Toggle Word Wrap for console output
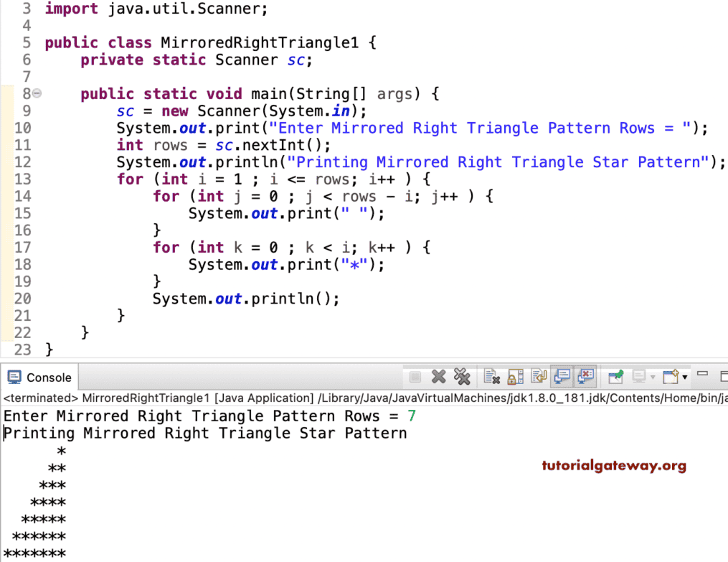 (x=536, y=377)
